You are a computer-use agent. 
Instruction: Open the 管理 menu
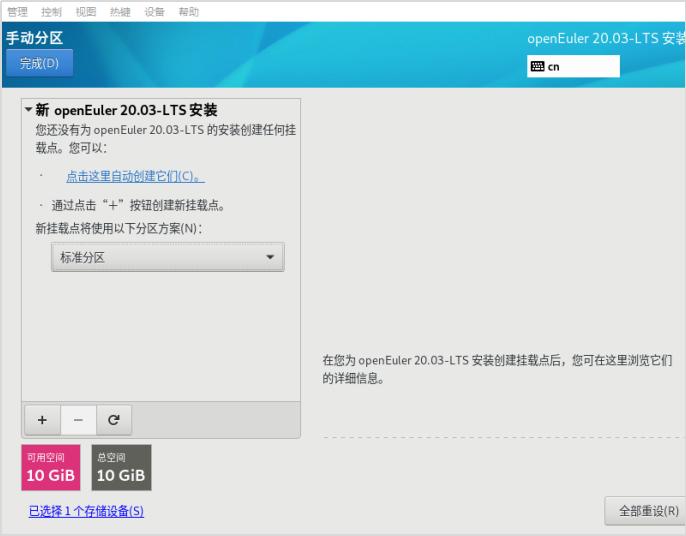click(x=18, y=12)
